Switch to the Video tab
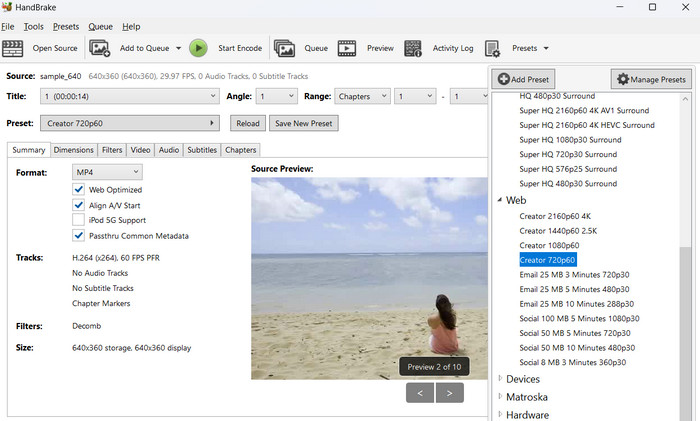Screen dimensions: 700x421 [x=140, y=150]
